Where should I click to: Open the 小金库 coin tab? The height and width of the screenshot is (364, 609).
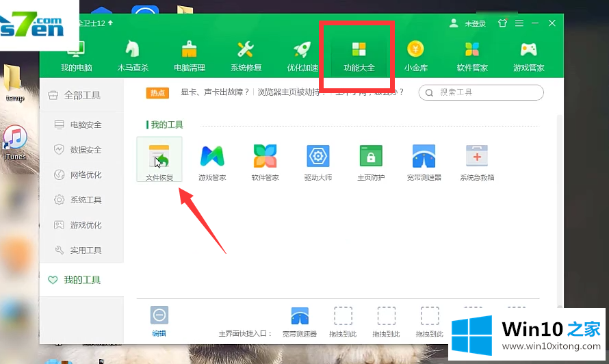(415, 56)
